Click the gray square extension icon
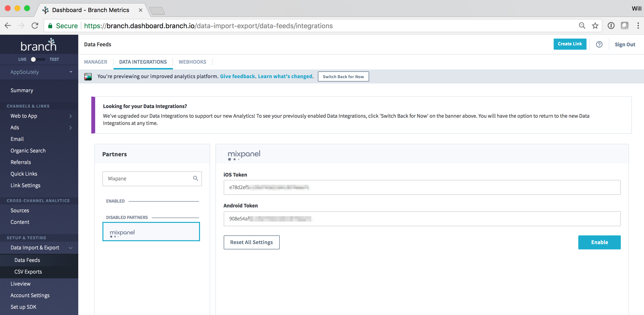644x315 pixels. tap(624, 26)
